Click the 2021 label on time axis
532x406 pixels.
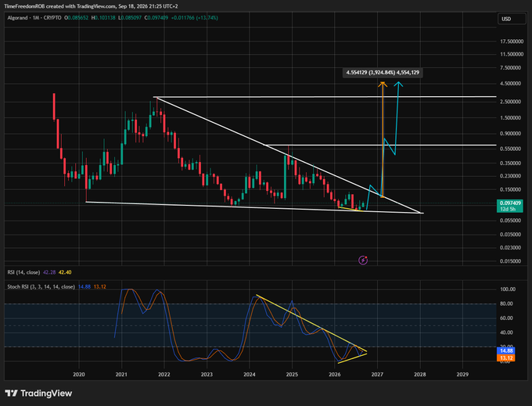coord(121,375)
